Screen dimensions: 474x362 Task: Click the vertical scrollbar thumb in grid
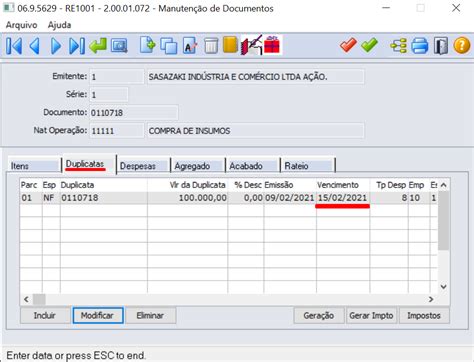tap(443, 221)
